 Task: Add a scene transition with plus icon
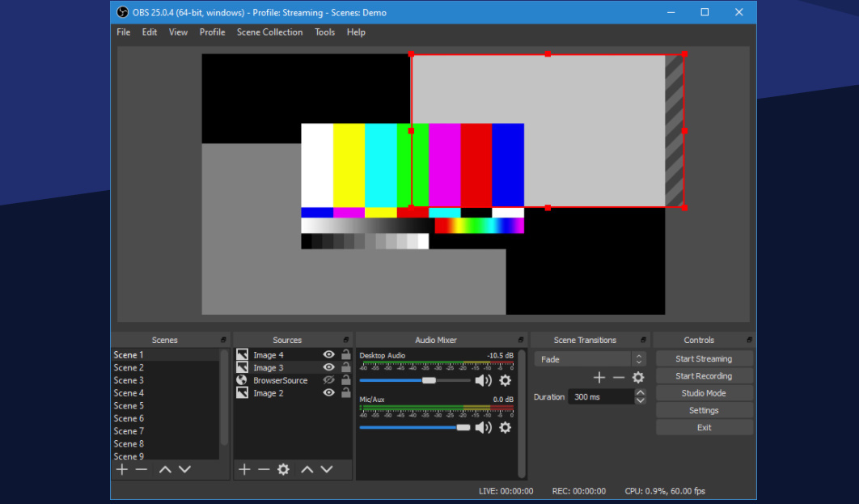(x=599, y=378)
